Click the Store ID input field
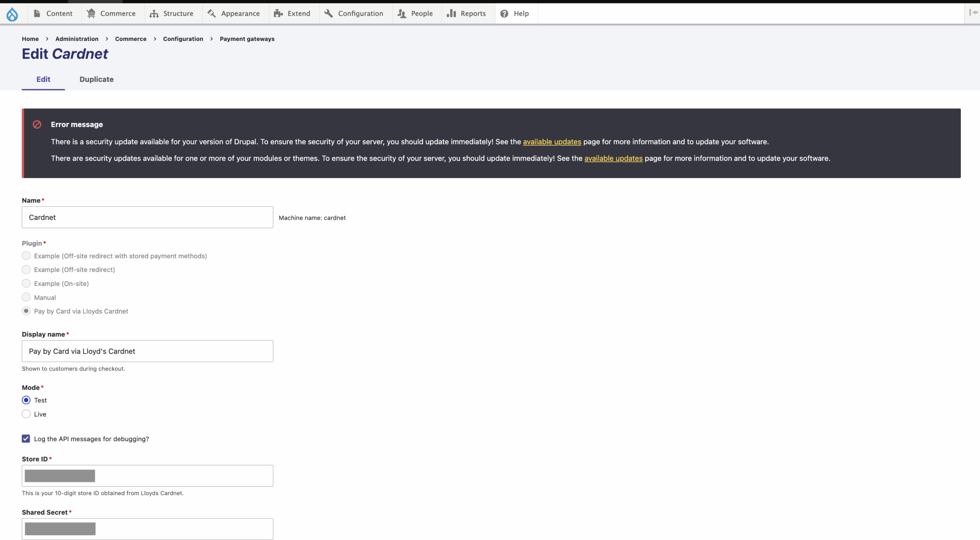980x540 pixels. pyautogui.click(x=147, y=476)
